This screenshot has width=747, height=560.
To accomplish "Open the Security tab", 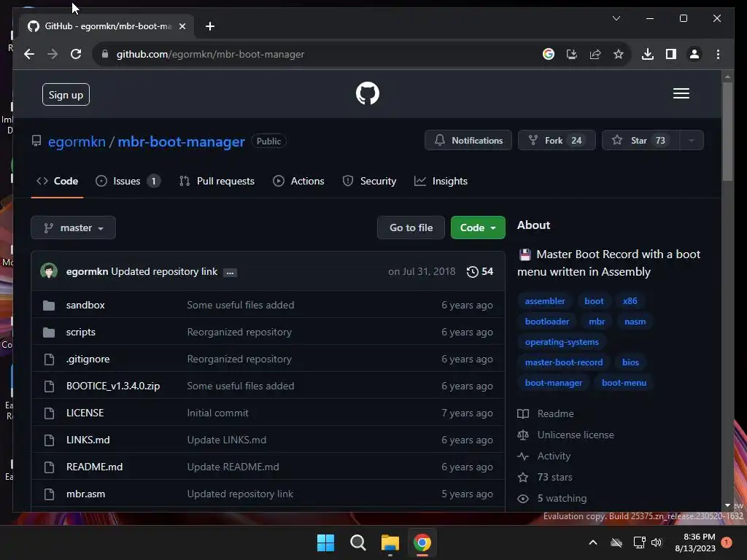I will pyautogui.click(x=369, y=181).
